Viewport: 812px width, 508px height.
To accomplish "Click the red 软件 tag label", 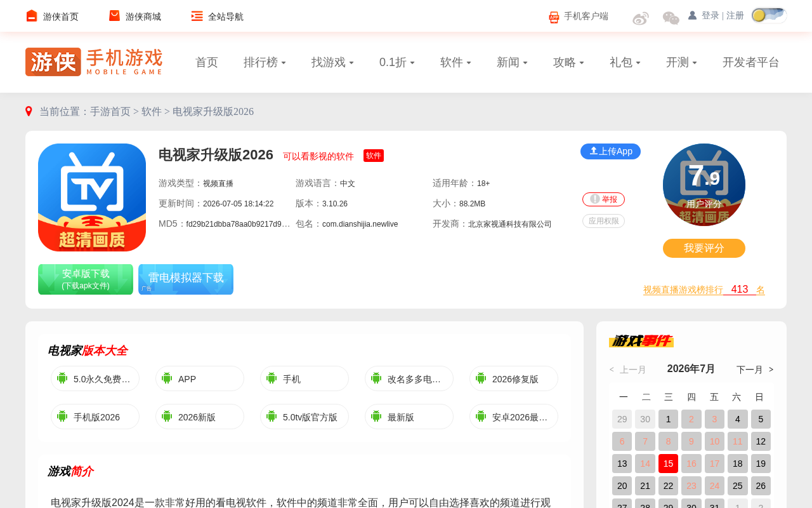I will tap(374, 156).
